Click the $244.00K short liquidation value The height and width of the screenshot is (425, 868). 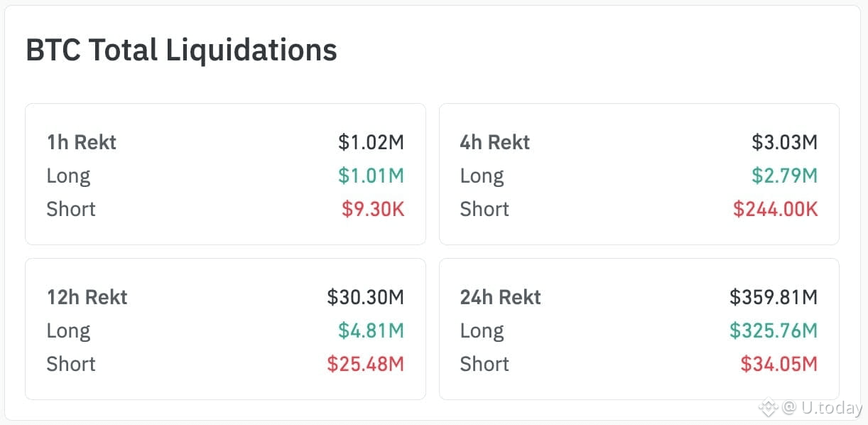(x=775, y=209)
